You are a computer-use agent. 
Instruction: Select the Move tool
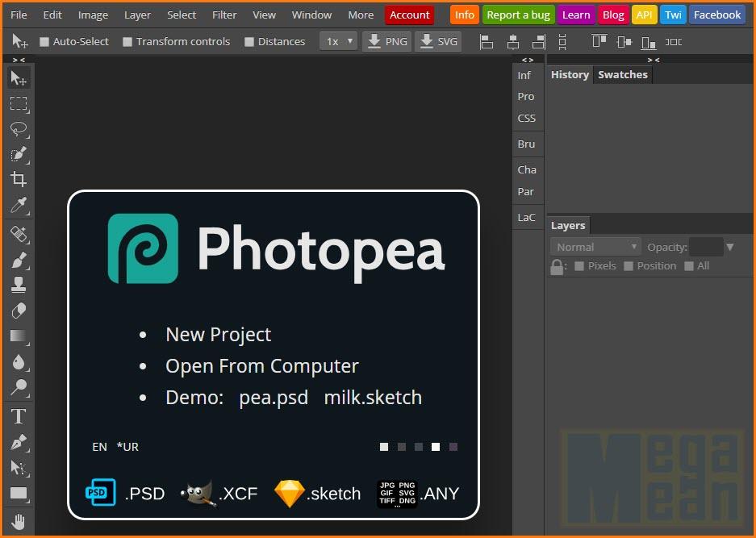(18, 77)
